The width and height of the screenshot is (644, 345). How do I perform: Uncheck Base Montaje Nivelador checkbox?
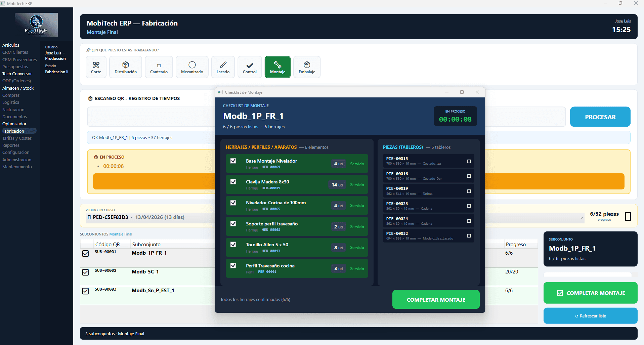coord(233,161)
